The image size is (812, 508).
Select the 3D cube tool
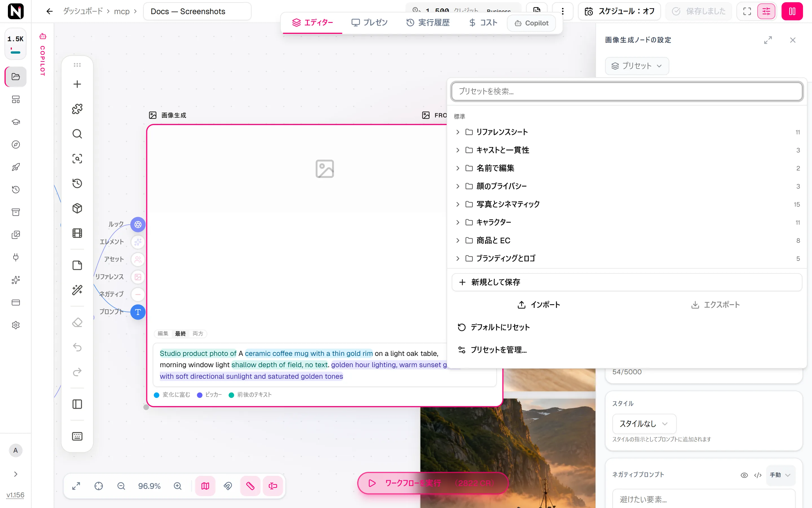(x=77, y=208)
